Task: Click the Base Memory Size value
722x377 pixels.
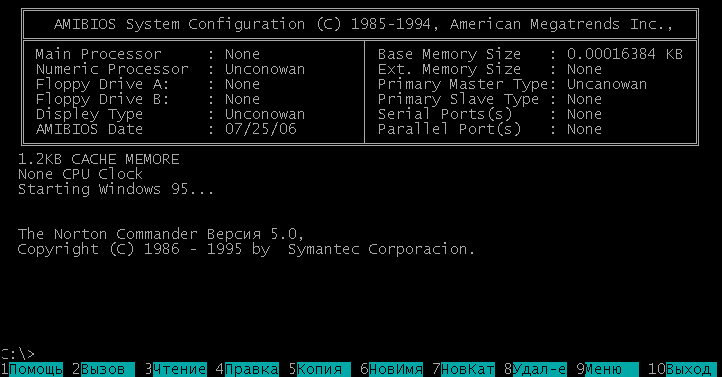Action: coord(624,54)
